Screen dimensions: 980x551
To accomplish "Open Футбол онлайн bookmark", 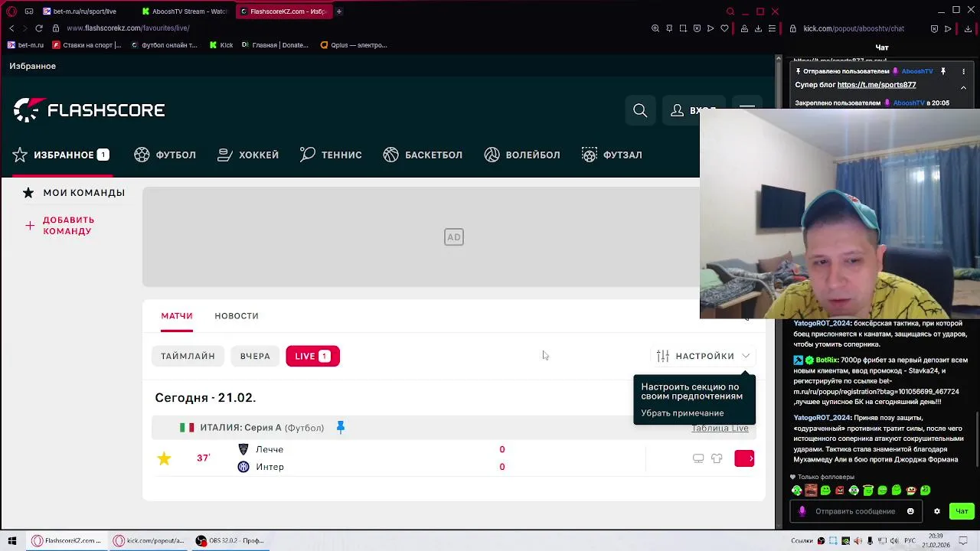I will pyautogui.click(x=164, y=45).
